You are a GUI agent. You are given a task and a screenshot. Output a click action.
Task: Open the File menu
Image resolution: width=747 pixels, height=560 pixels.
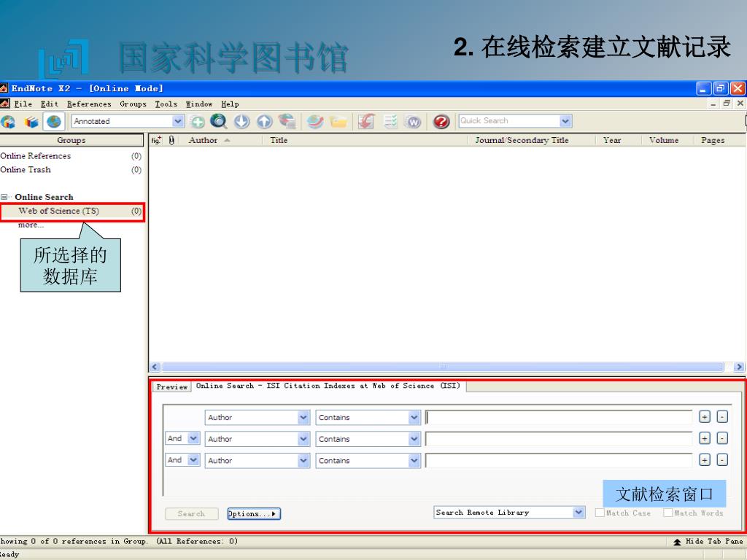23,104
